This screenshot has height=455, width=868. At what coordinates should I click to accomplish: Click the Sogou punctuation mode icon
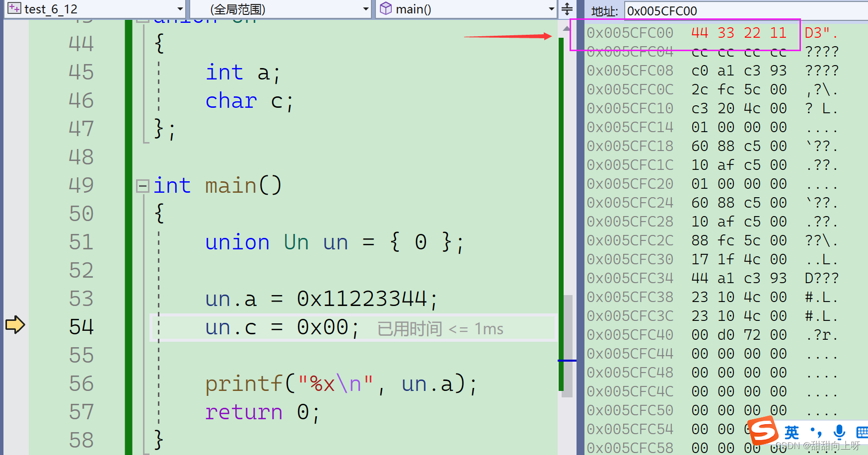pyautogui.click(x=815, y=432)
